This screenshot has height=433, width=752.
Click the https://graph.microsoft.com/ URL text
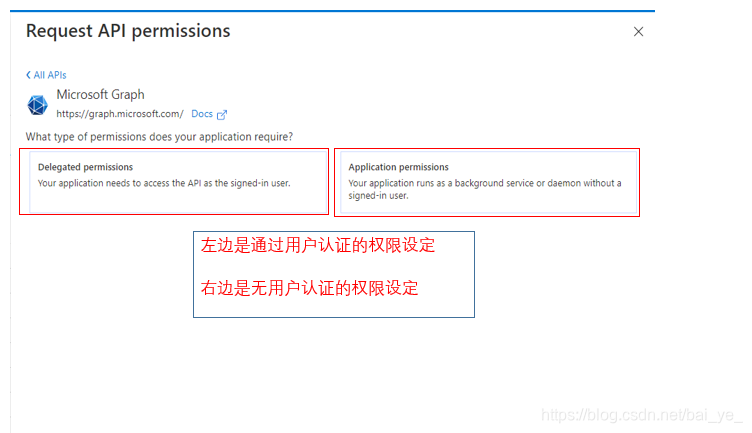pyautogui.click(x=120, y=114)
